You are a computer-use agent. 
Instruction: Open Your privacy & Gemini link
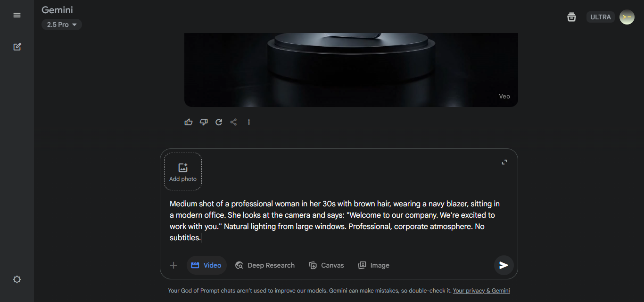coord(481,291)
